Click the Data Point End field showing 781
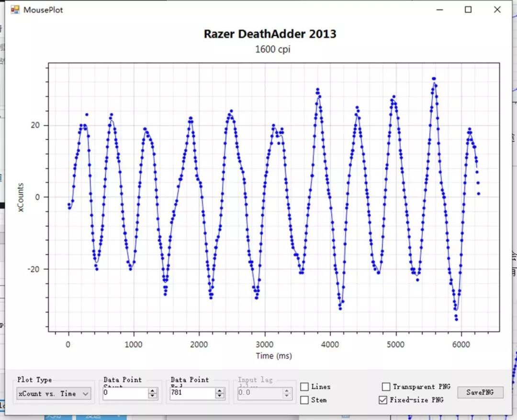Screen dimensions: 517x420 pyautogui.click(x=192, y=393)
